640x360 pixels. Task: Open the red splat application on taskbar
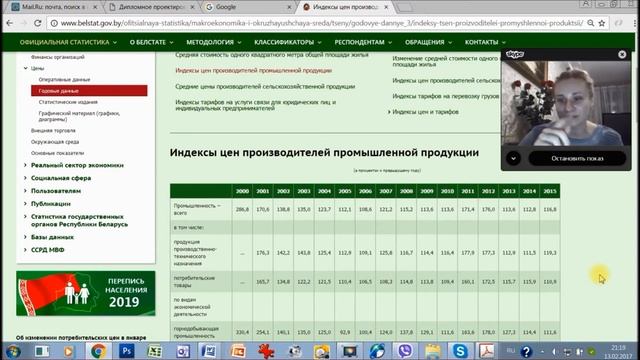coord(266,351)
